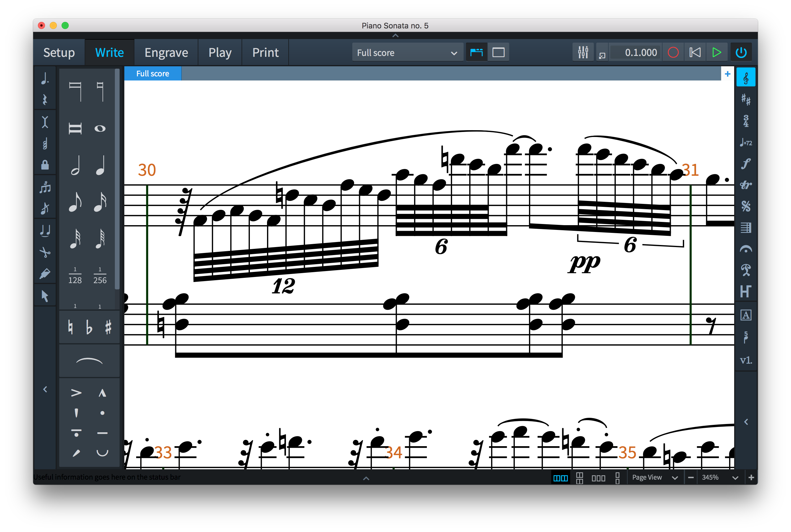Add a slur to selection

click(x=89, y=361)
